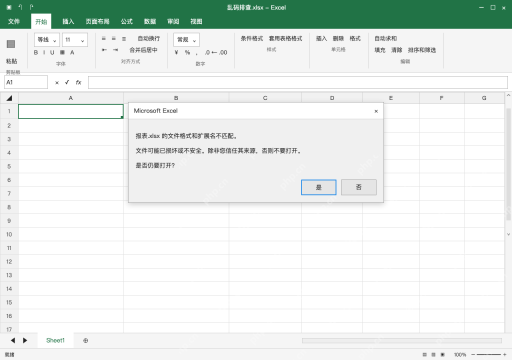Toggle Underline formatting (U)
Screen dimensions: 512x360
[52, 52]
